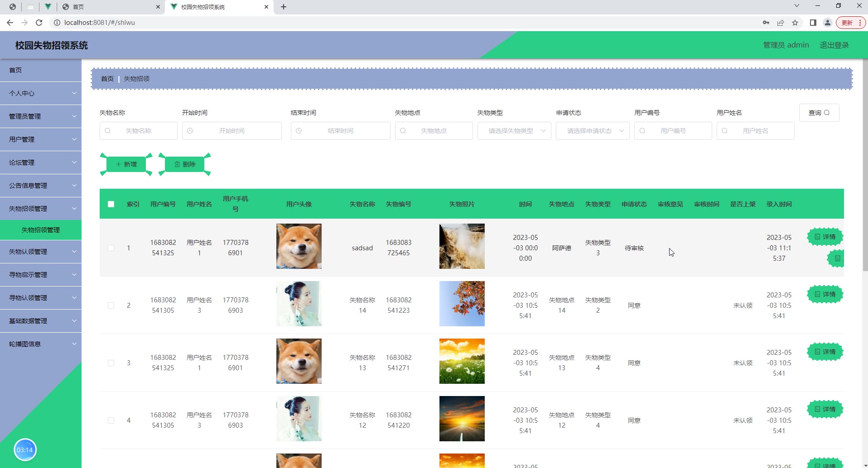
Task: Expand the 个人中心 sidebar menu
Action: (x=41, y=93)
